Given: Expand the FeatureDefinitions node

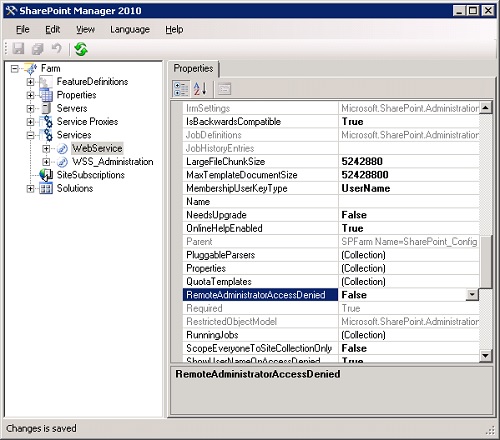Looking at the screenshot, I should click(x=30, y=82).
